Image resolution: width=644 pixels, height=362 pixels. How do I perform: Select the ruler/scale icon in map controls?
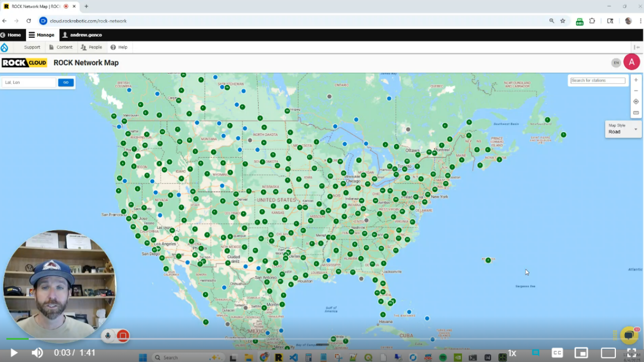click(x=635, y=113)
